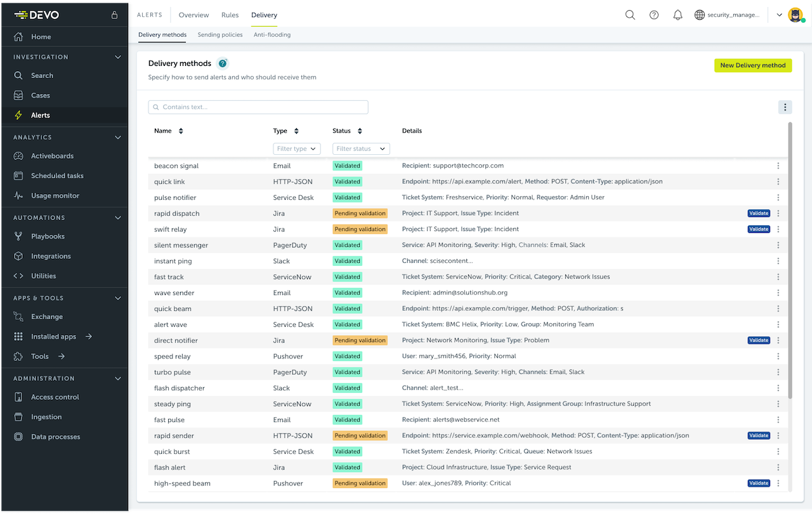Sort table by Type column

click(296, 131)
